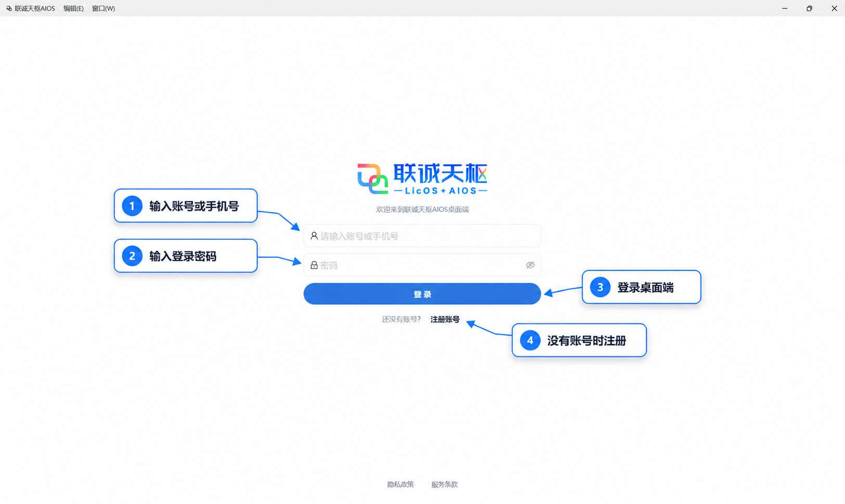Close the 联诚天枢AIOS window
Screen dimensions: 845x504
[834, 8]
